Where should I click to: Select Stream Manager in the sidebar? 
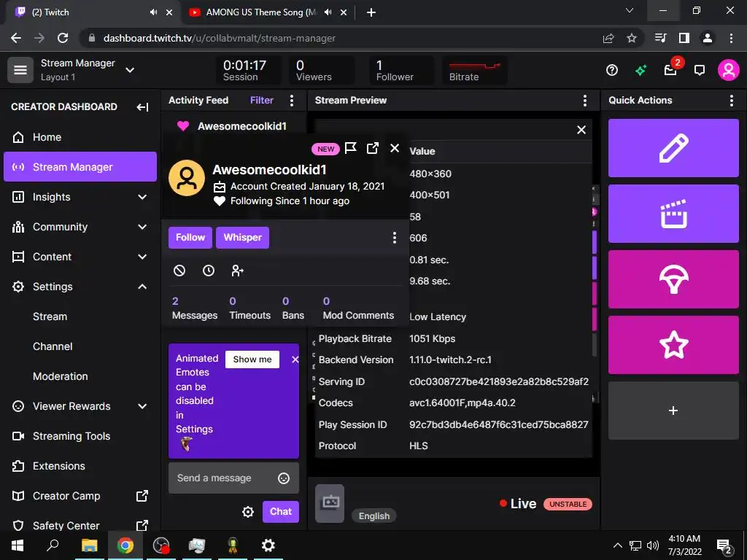coord(80,167)
